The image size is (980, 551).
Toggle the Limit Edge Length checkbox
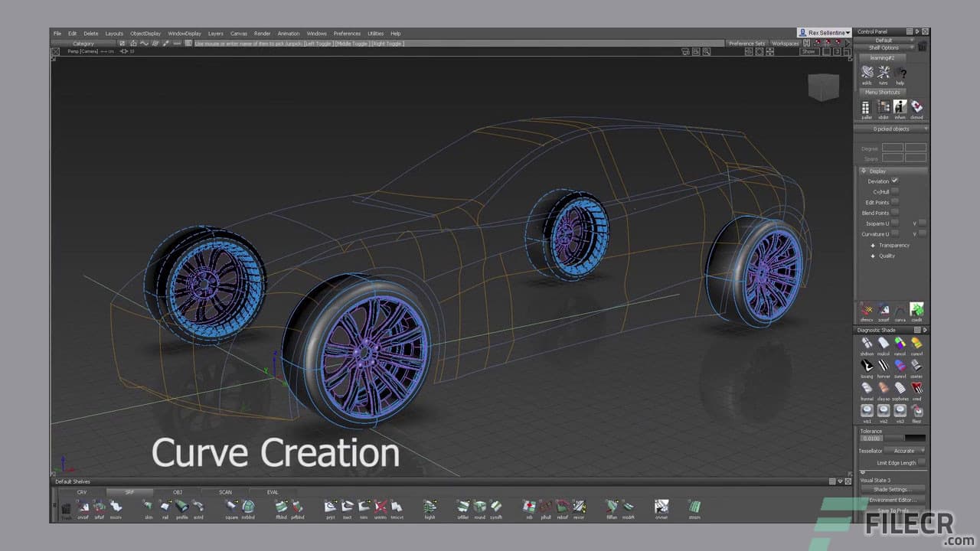click(x=920, y=462)
